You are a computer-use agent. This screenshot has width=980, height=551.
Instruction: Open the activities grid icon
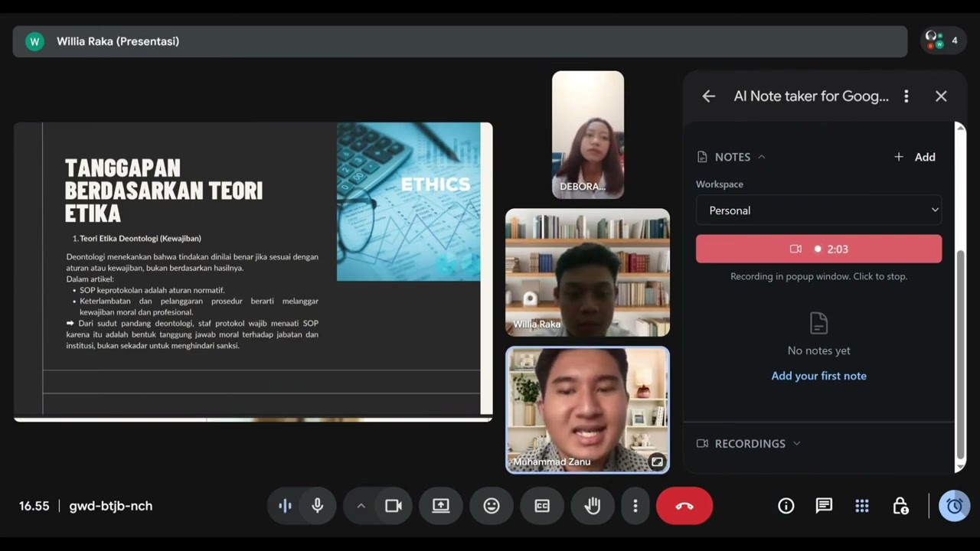tap(862, 506)
